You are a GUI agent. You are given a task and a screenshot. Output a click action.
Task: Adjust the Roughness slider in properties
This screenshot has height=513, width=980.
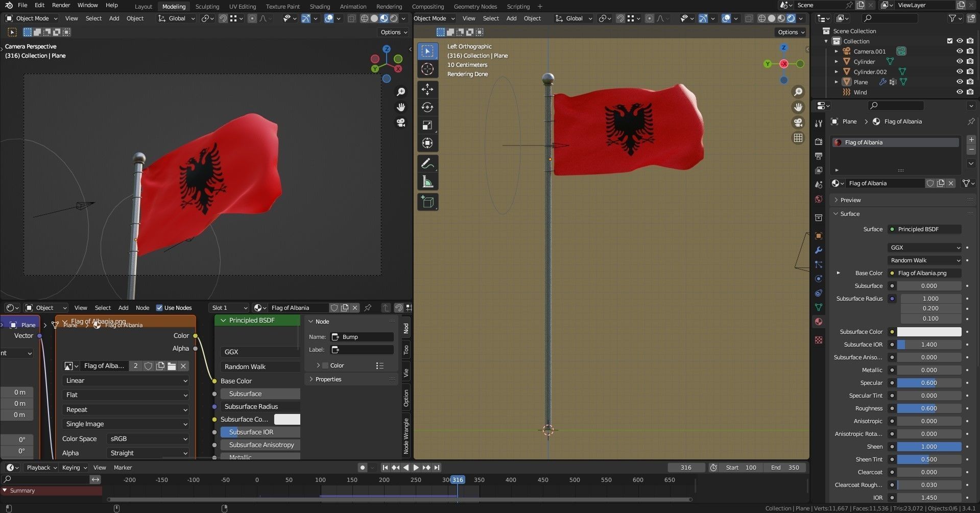[929, 408]
